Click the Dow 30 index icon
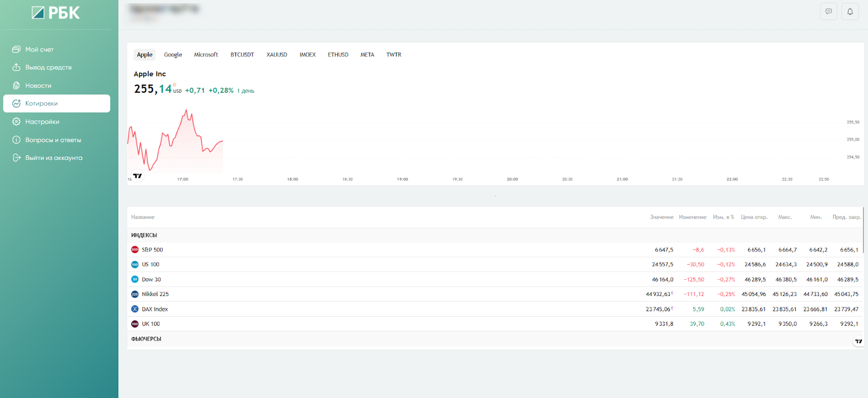Screen dimensions: 868x398 [135, 280]
